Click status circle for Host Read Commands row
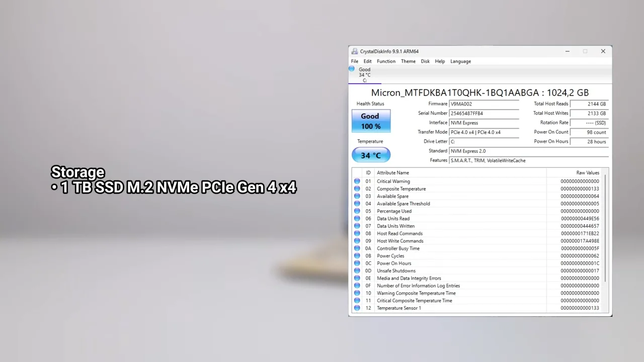This screenshot has height=362, width=644. click(357, 233)
